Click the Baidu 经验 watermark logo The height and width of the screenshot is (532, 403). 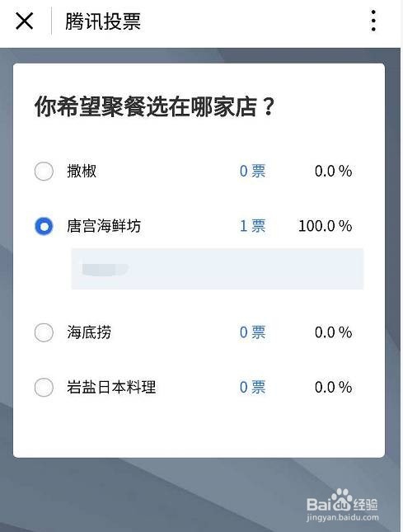coord(342,501)
